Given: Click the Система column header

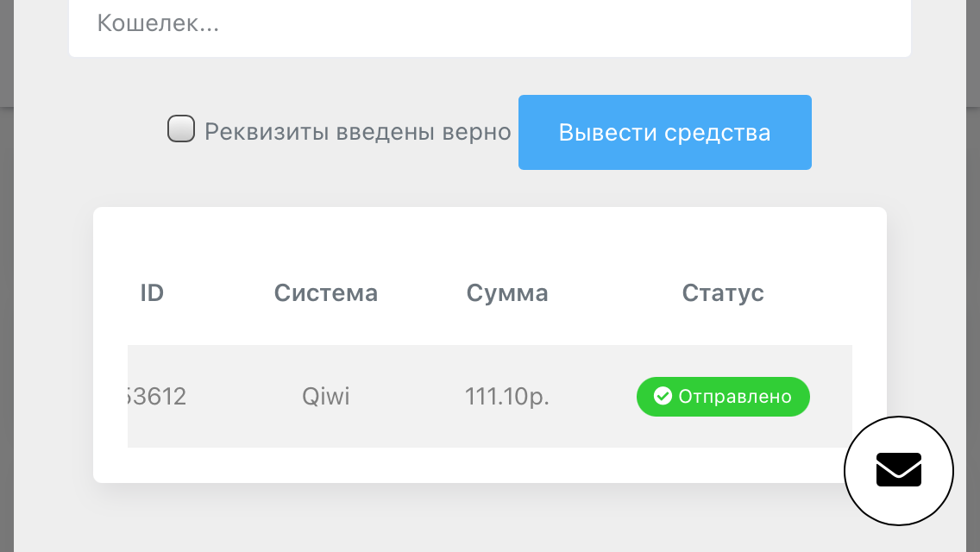Looking at the screenshot, I should tap(325, 292).
